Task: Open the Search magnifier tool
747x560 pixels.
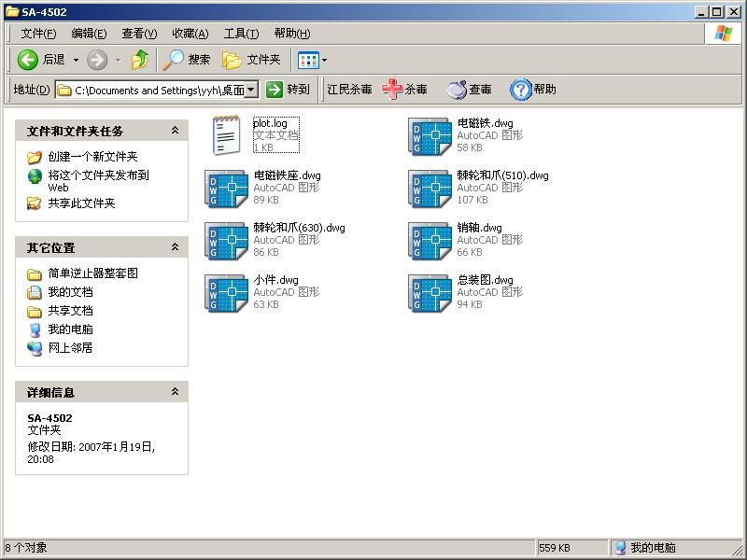Action: pyautogui.click(x=174, y=60)
